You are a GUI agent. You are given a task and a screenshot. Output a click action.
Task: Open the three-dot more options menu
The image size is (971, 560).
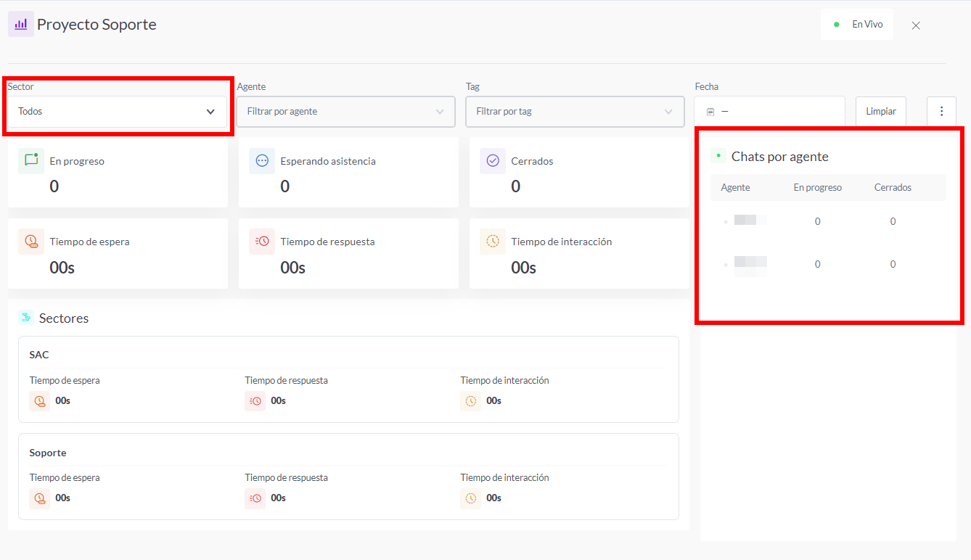pyautogui.click(x=941, y=111)
